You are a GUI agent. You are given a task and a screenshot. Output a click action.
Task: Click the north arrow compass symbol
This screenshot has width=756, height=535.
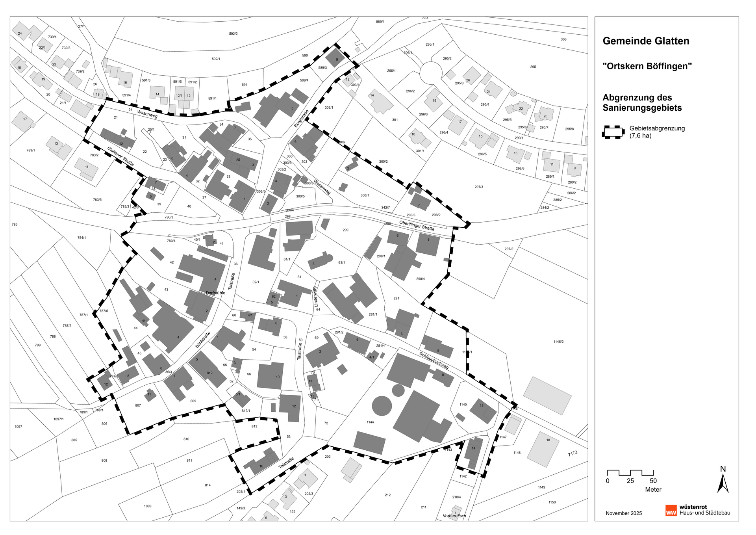(723, 483)
